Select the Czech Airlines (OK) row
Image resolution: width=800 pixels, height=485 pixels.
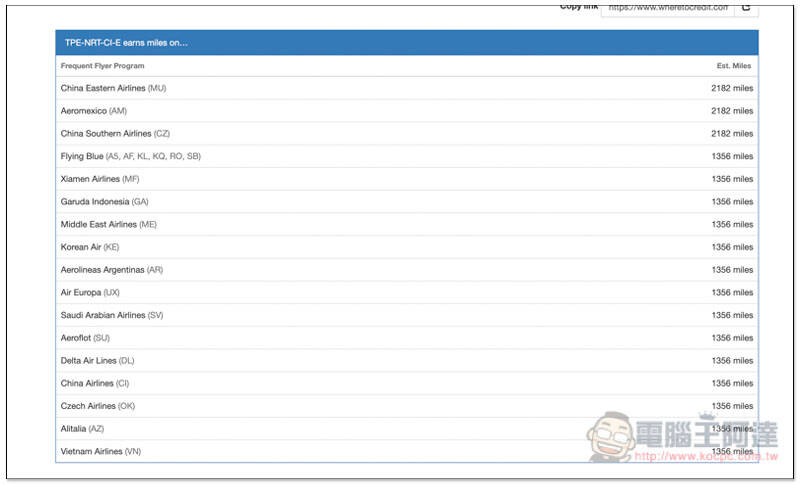click(407, 406)
